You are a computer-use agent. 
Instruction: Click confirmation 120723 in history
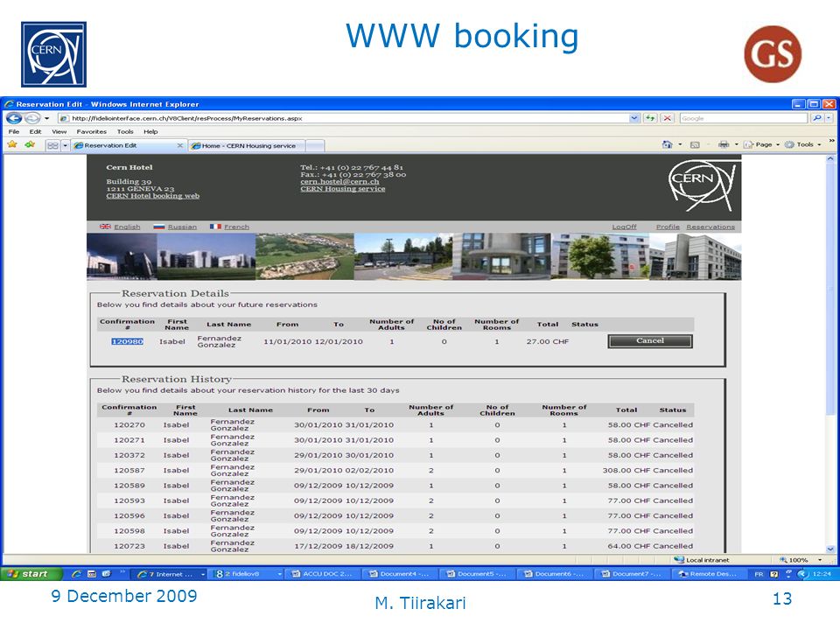coord(129,546)
